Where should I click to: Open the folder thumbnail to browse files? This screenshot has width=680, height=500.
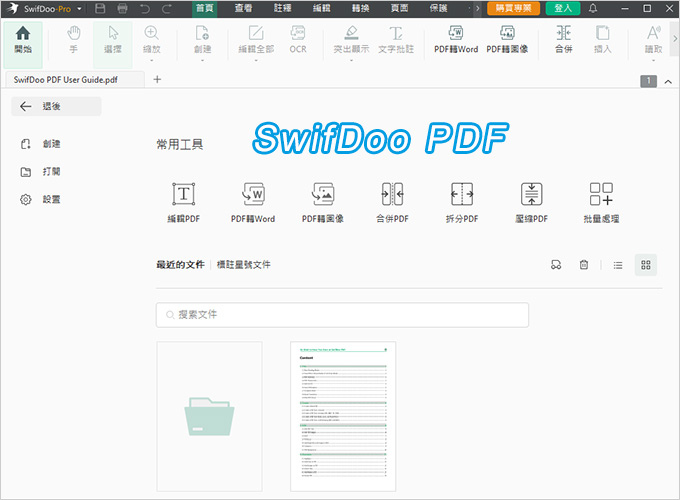coord(209,416)
